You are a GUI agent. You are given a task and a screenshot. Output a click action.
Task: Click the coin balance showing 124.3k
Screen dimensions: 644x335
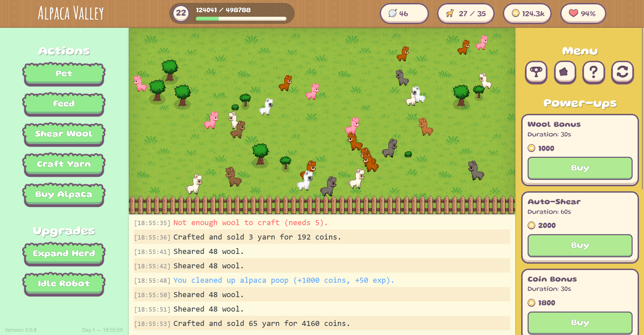click(x=527, y=13)
